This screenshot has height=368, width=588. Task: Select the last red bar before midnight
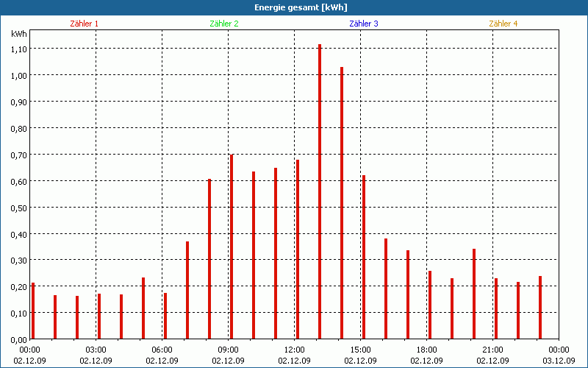540,308
